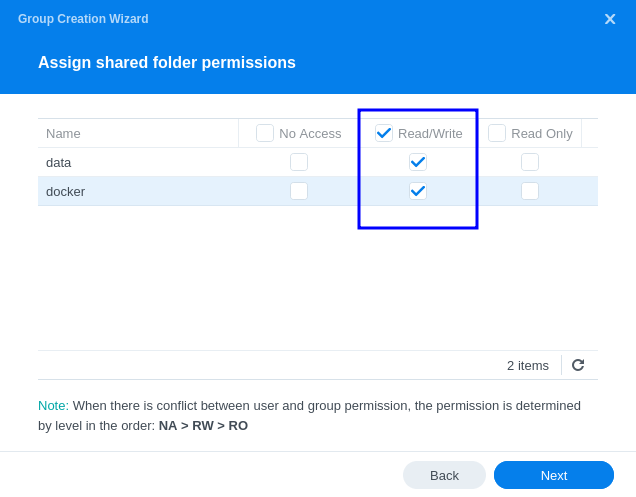The height and width of the screenshot is (497, 636).
Task: Uncheck the Read/Write header select-all checkbox
Action: (384, 133)
